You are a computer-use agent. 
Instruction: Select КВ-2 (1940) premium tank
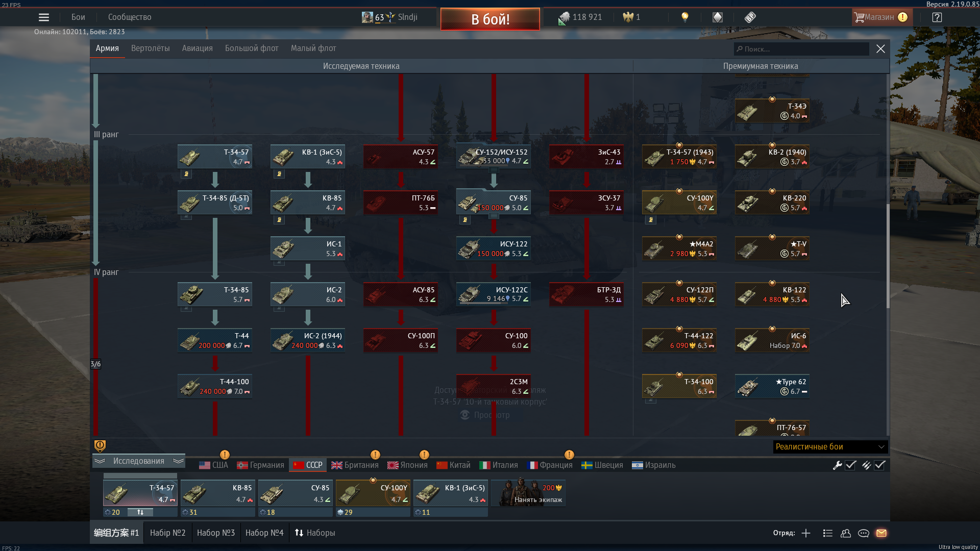tap(772, 157)
